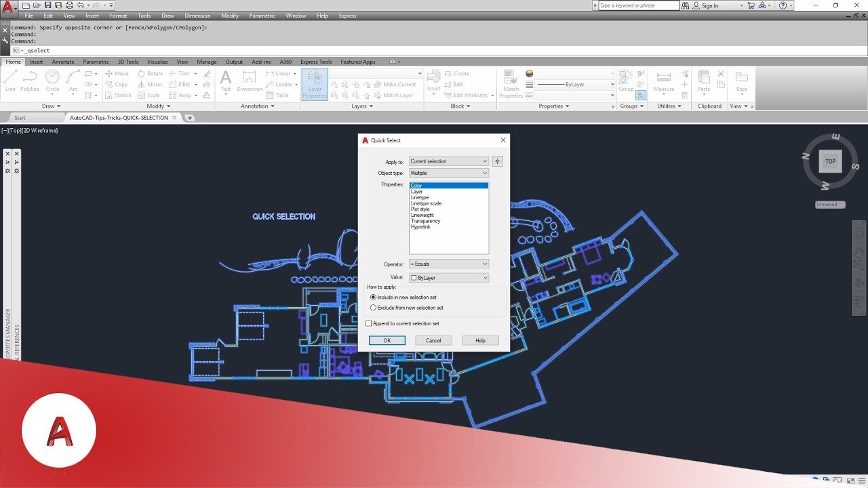Select the Line tool in Draw panel
Screen dimensions: 868x488
pos(10,80)
